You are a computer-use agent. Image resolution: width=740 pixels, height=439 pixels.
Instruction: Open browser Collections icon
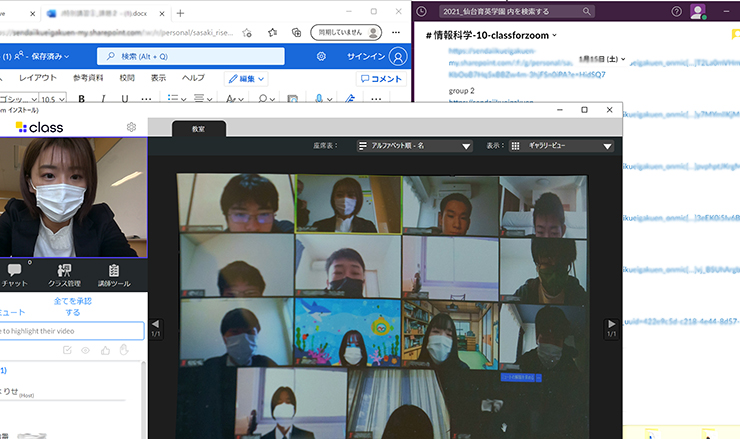coord(296,33)
